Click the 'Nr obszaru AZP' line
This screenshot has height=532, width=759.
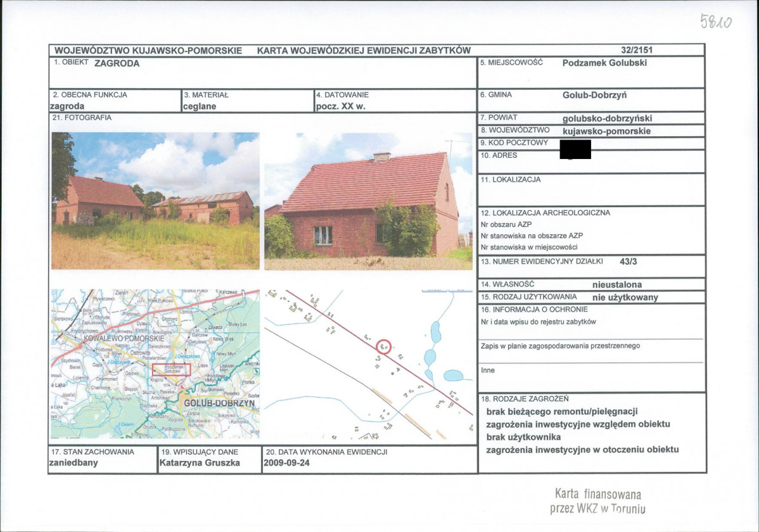(506, 225)
